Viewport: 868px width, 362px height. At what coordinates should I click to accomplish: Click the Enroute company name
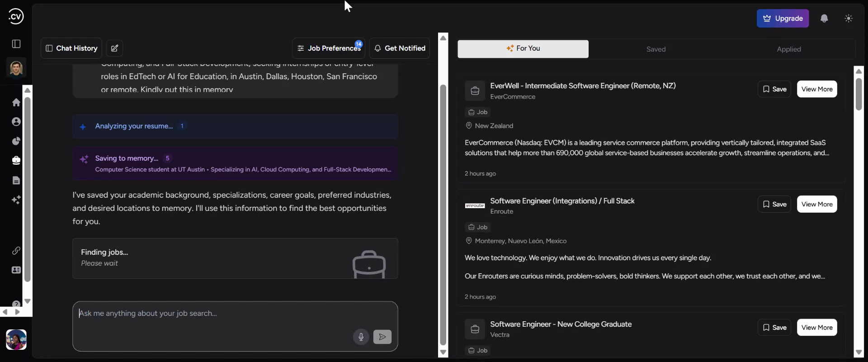click(502, 211)
